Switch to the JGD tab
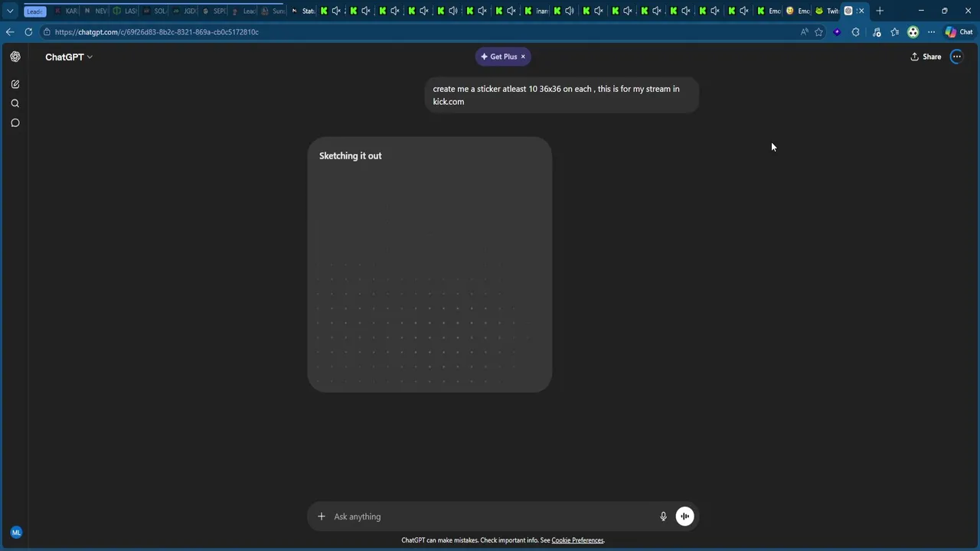 tap(184, 11)
